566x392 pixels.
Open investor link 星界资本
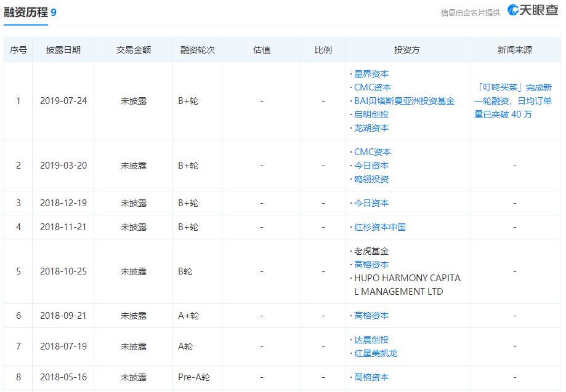[x=371, y=74]
